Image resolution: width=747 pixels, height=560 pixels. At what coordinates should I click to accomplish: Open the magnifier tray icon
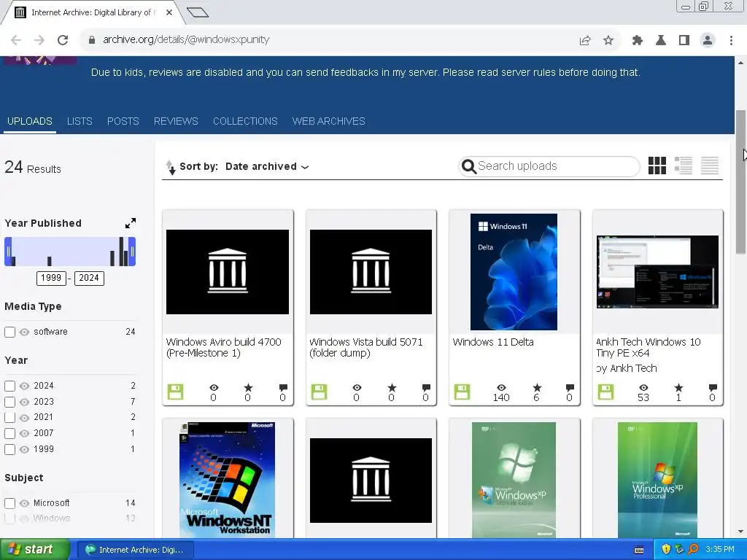click(x=693, y=550)
